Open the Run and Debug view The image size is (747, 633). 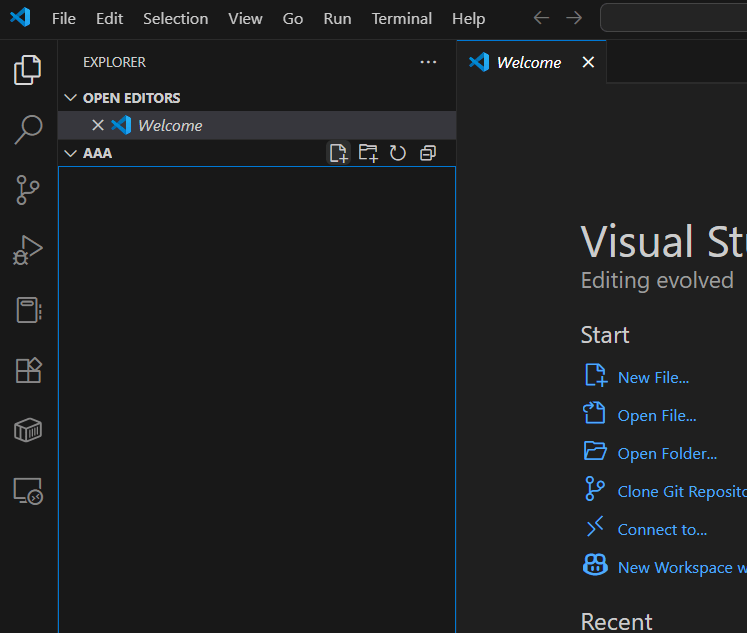point(28,250)
